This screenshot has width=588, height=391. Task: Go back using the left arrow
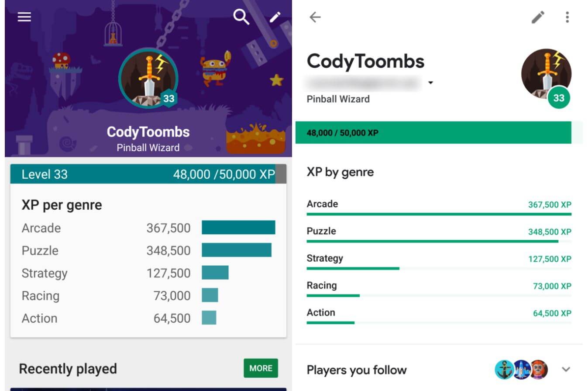[315, 17]
